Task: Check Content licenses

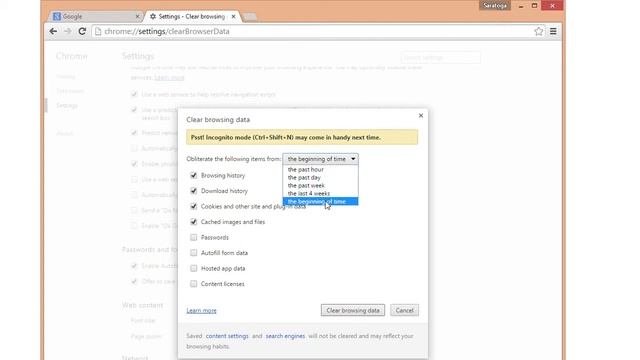Action: tap(193, 284)
